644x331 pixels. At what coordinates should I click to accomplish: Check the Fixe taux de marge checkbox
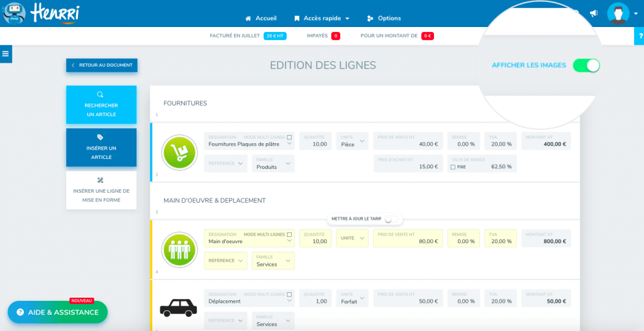pyautogui.click(x=453, y=167)
